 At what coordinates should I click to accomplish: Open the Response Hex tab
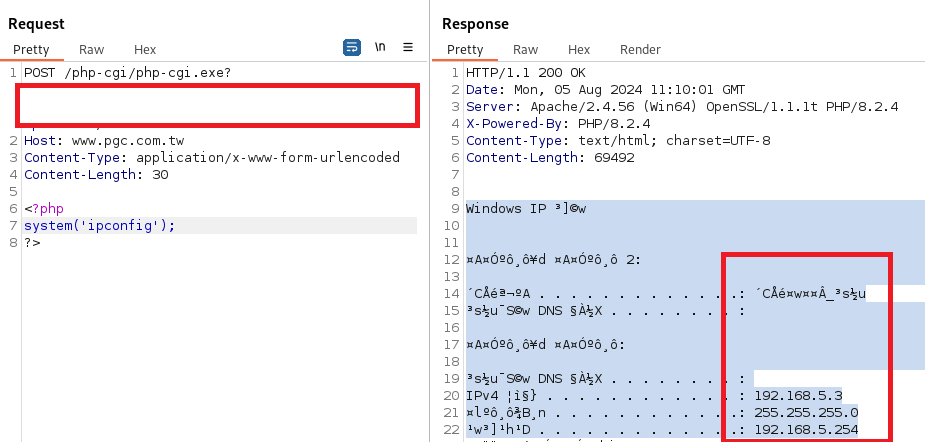579,50
